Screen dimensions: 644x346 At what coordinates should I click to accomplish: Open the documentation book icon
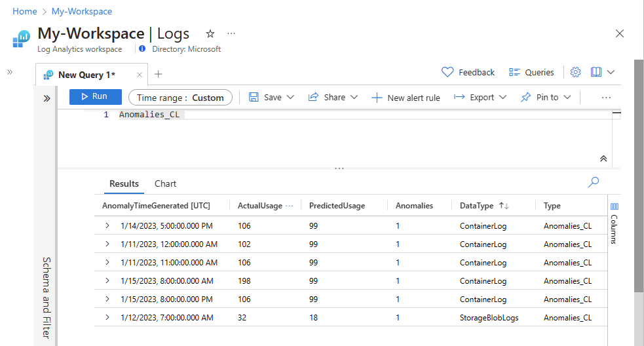tap(596, 72)
